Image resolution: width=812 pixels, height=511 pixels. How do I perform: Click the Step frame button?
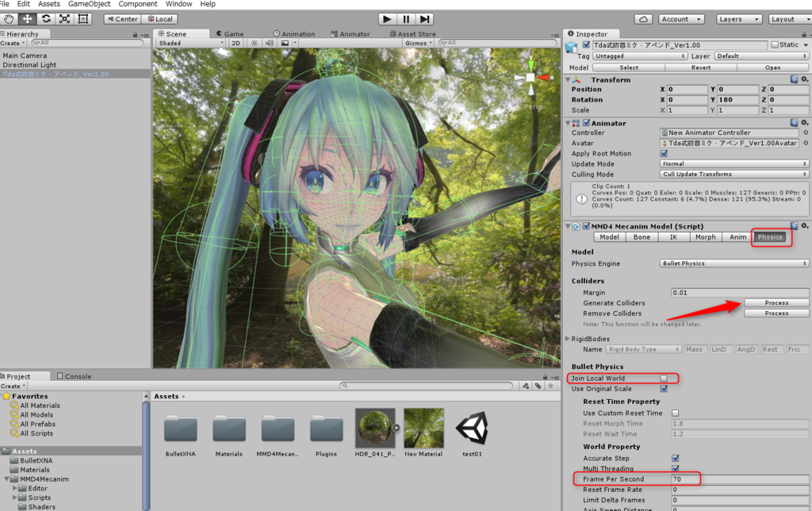pyautogui.click(x=425, y=19)
